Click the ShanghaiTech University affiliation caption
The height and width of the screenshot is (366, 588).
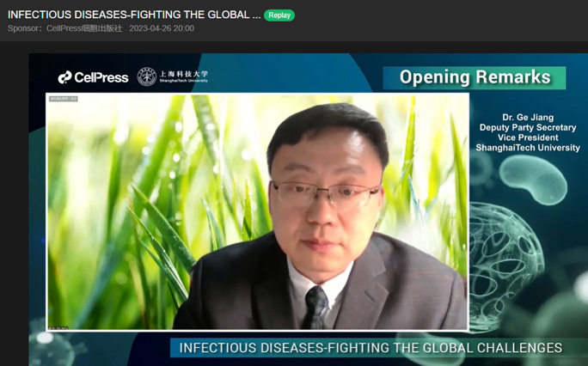pyautogui.click(x=528, y=148)
